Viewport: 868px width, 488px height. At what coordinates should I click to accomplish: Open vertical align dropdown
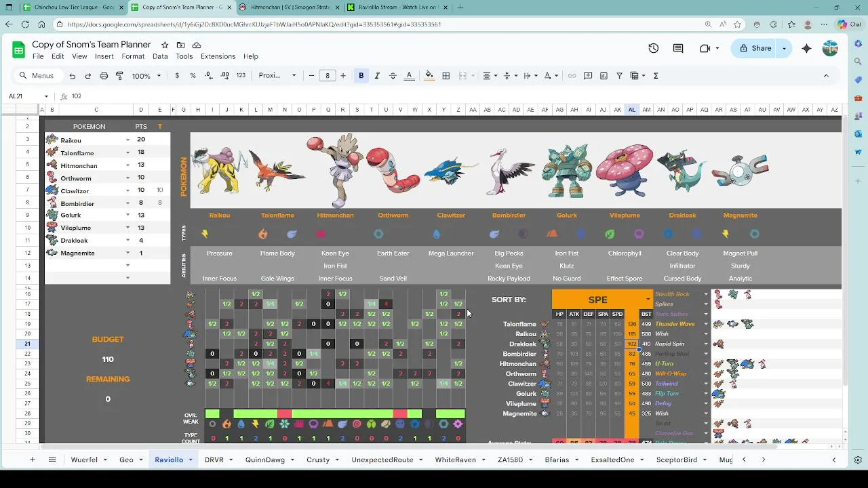point(511,76)
